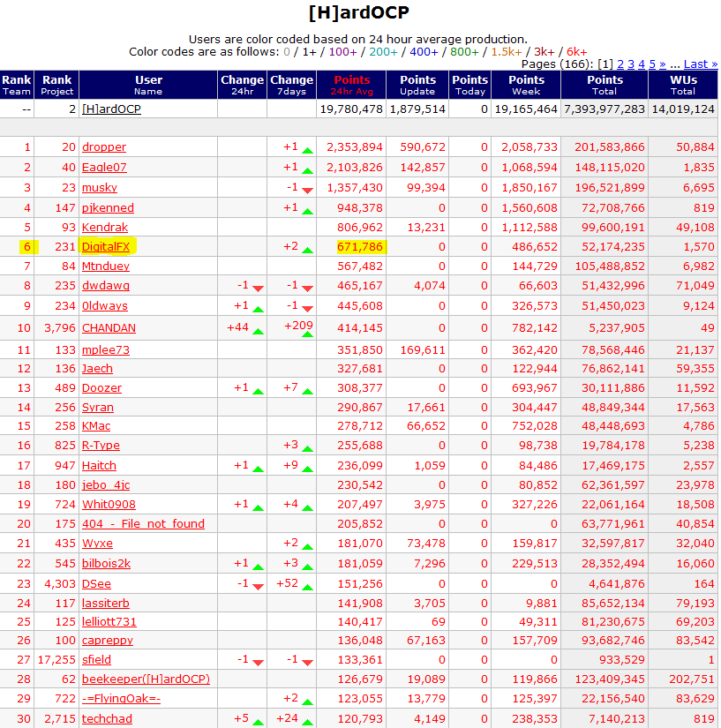Open user Whit0908's profile link
Image resolution: width=721 pixels, height=728 pixels.
[x=109, y=505]
